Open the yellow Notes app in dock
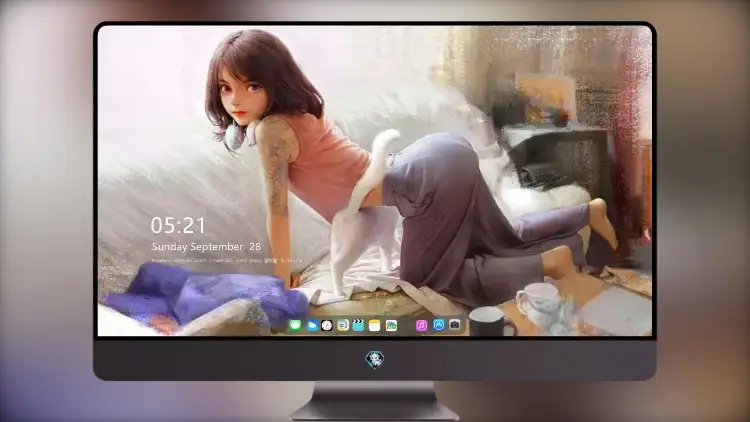 point(375,325)
